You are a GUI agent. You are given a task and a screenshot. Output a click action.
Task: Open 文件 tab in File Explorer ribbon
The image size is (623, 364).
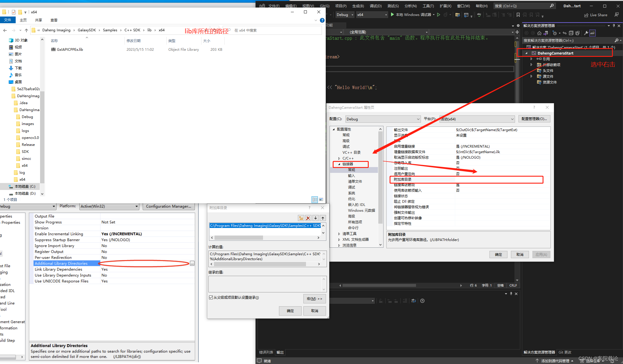pyautogui.click(x=8, y=20)
